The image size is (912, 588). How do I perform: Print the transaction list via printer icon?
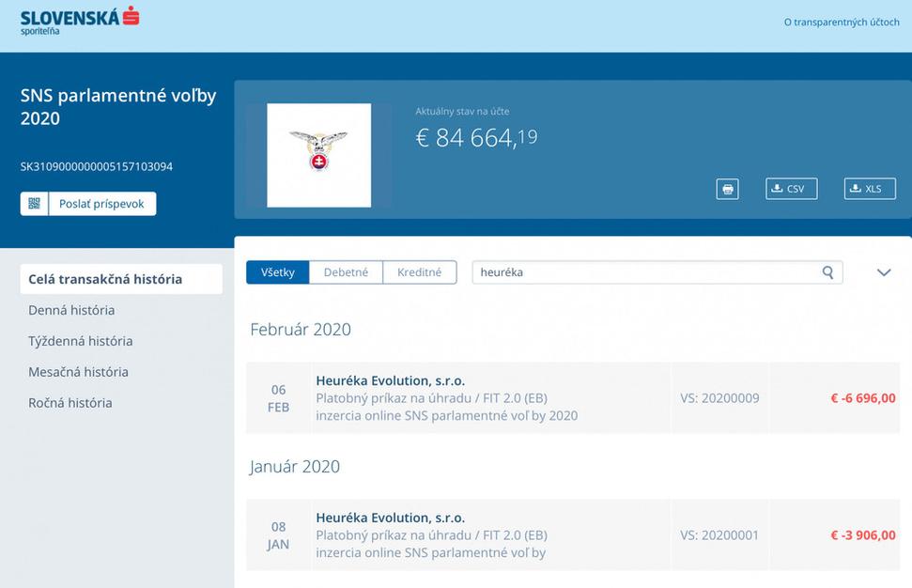pyautogui.click(x=727, y=189)
